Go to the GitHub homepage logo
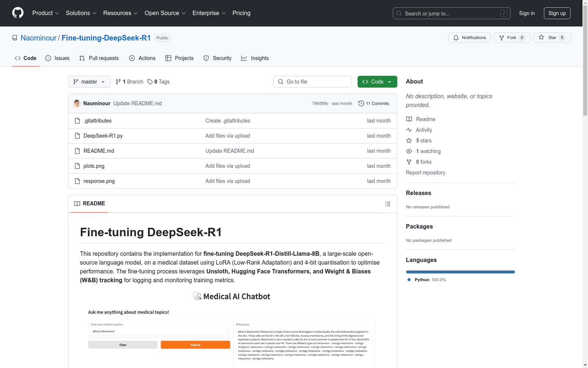The image size is (588, 368). [18, 13]
